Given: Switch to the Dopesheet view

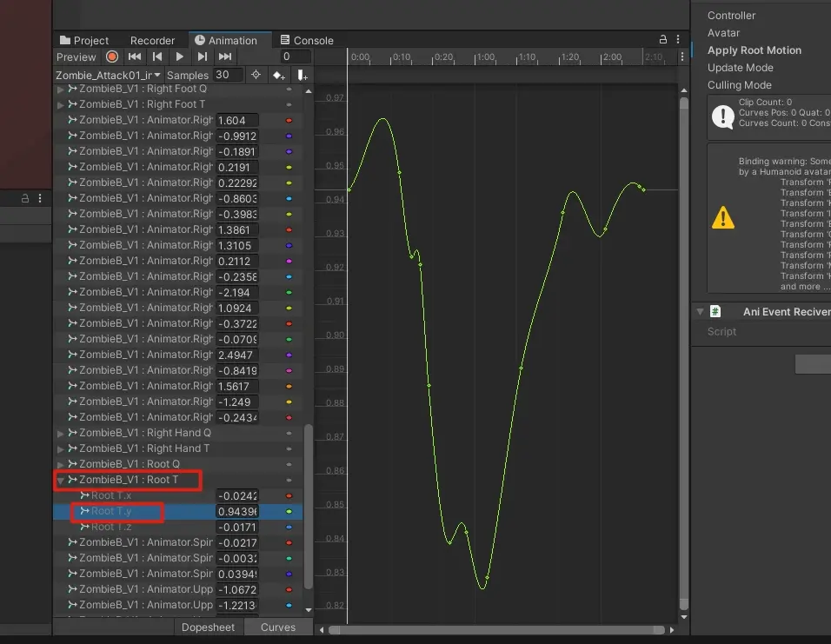Looking at the screenshot, I should (x=208, y=627).
